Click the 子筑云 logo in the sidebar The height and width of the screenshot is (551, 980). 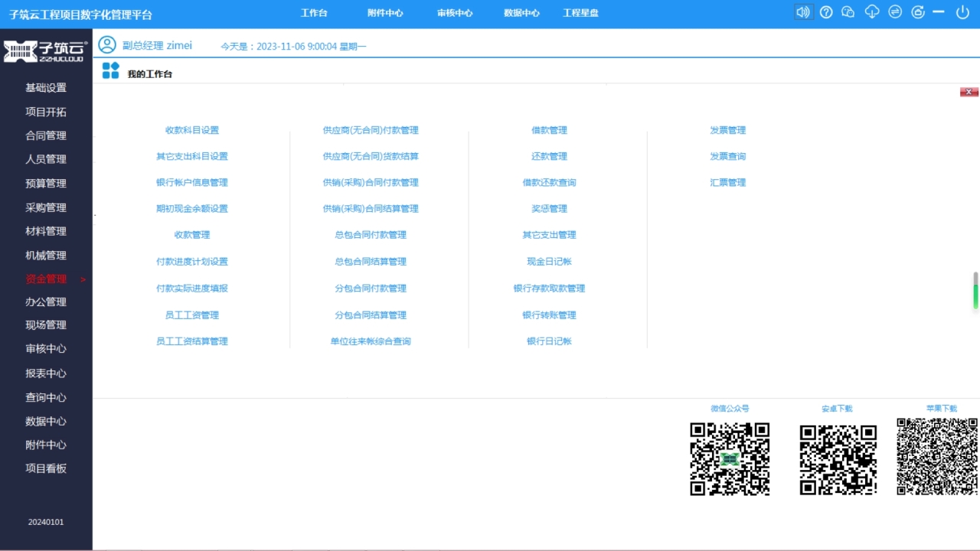[42, 51]
